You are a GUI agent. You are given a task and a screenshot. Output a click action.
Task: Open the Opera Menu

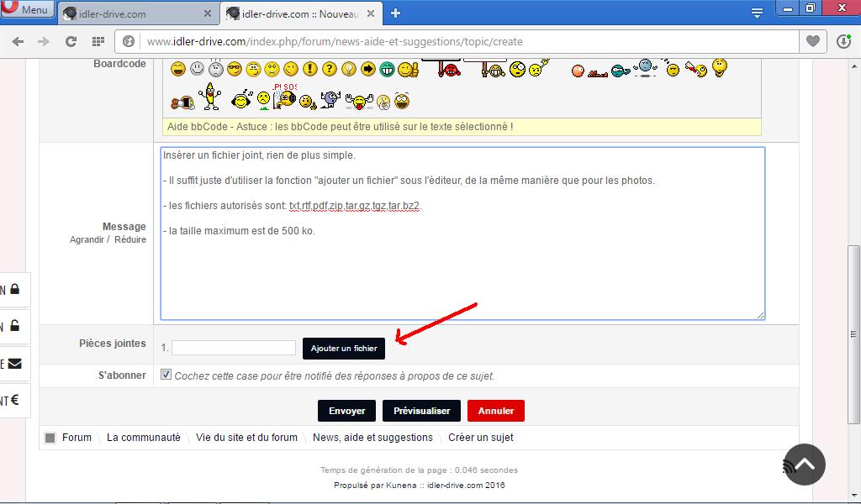coord(27,10)
